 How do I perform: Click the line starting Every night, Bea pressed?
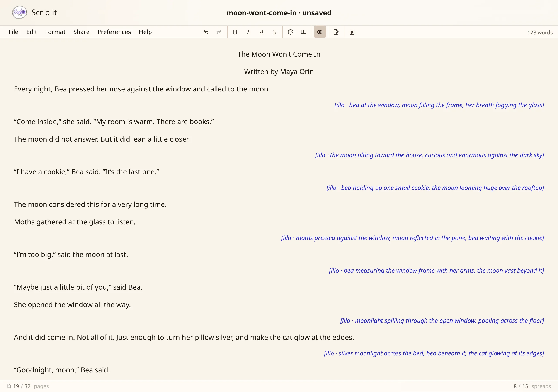(x=142, y=89)
